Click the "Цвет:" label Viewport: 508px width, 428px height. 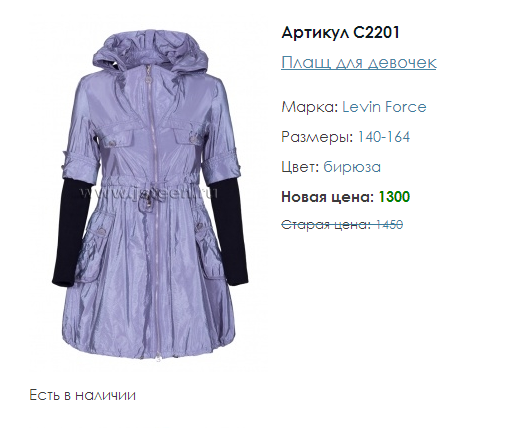[x=301, y=167]
